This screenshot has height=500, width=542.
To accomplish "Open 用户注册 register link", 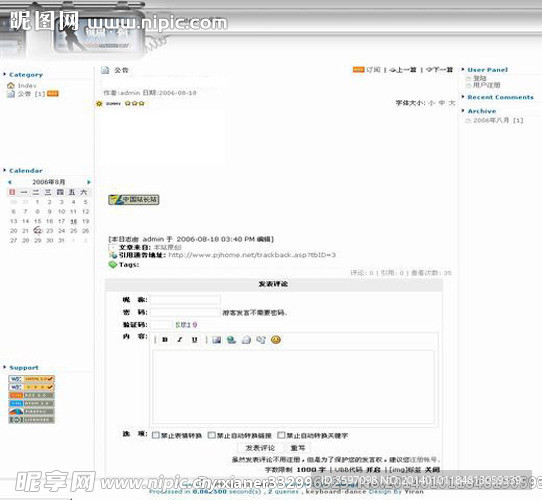I will click(486, 85).
